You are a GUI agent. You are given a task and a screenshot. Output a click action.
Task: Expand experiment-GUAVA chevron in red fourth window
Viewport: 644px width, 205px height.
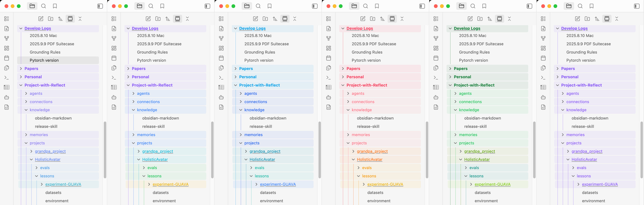(364, 184)
